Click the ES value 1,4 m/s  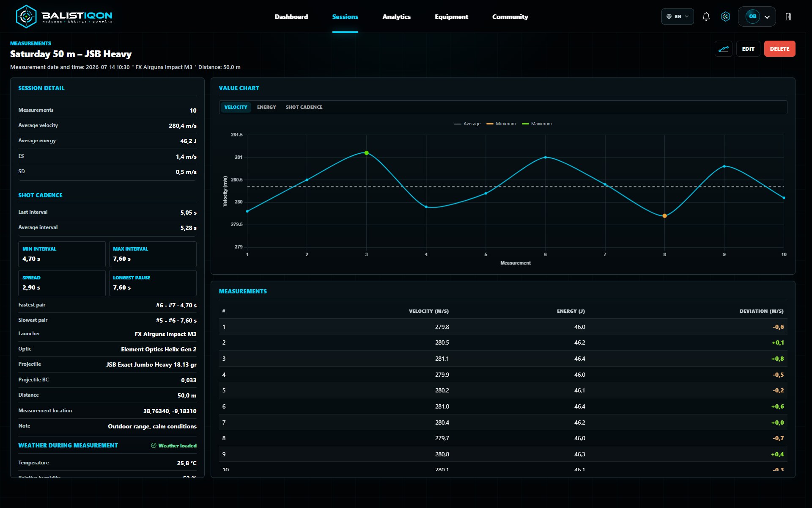[x=186, y=157]
